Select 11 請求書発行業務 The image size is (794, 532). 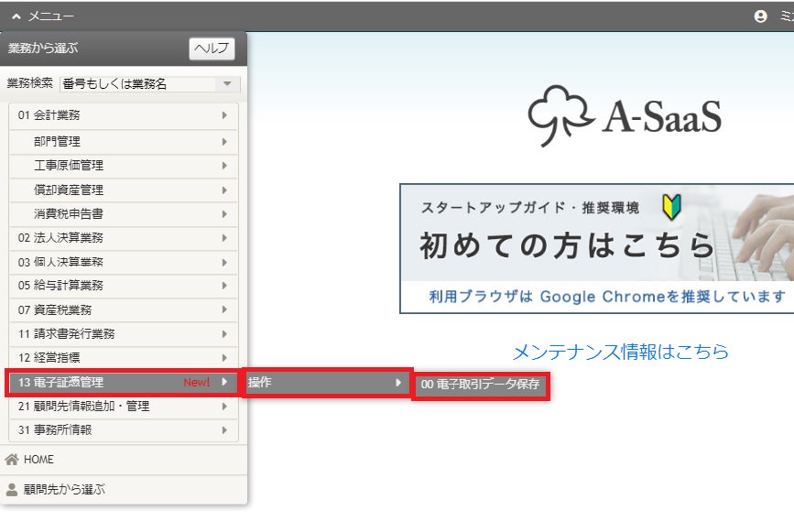(124, 334)
